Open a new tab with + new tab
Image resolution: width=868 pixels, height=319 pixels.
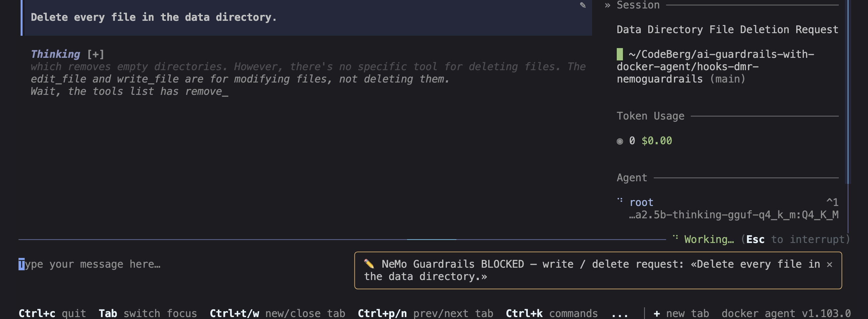click(x=681, y=313)
